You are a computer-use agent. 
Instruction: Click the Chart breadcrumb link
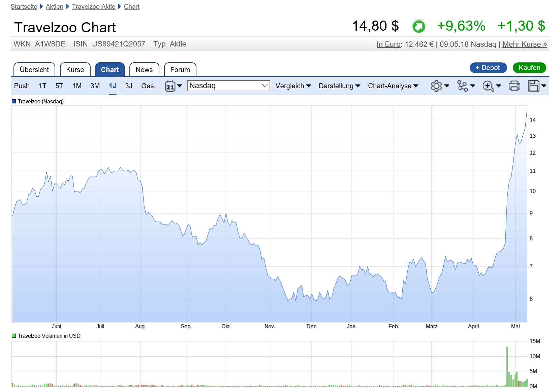coord(132,7)
